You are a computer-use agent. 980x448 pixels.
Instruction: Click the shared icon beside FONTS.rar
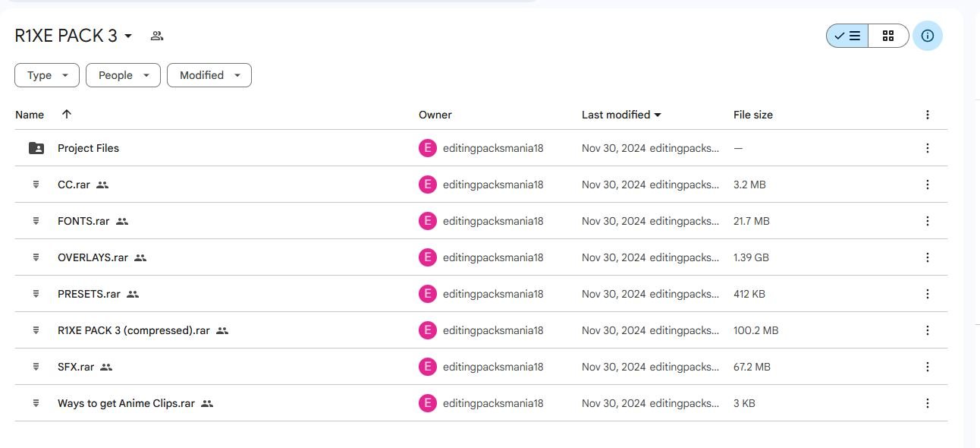coord(122,221)
